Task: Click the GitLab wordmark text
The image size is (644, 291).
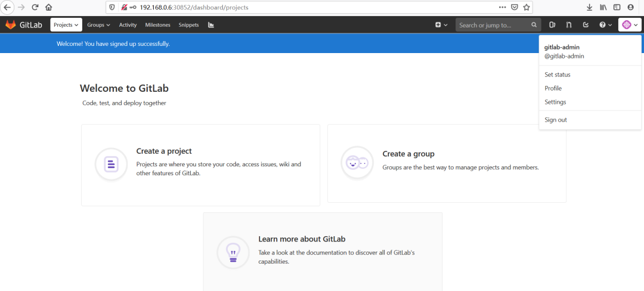Action: 31,25
